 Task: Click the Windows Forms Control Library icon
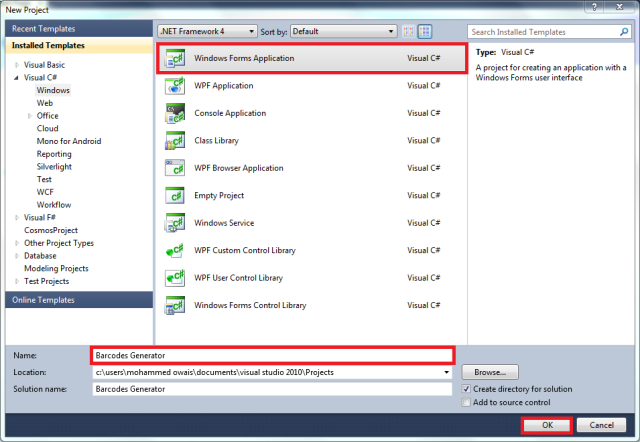(x=175, y=305)
